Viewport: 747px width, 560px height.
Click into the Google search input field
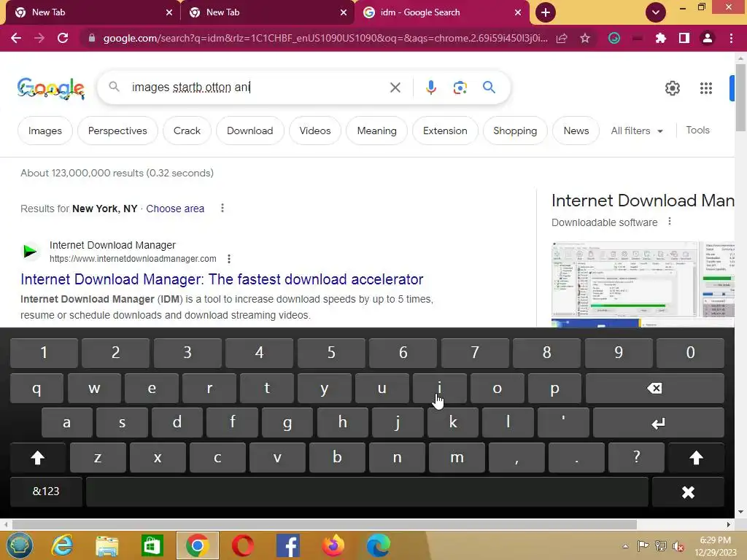258,87
